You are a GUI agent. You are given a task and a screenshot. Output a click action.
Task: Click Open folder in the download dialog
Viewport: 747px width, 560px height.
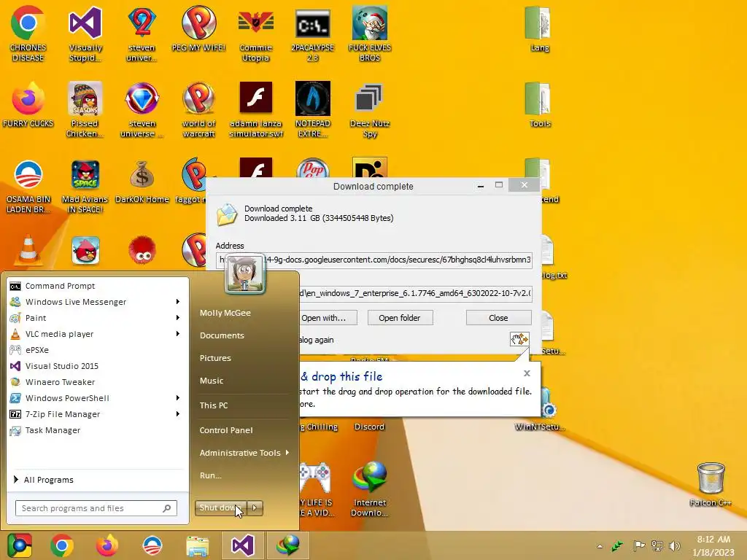tap(400, 318)
